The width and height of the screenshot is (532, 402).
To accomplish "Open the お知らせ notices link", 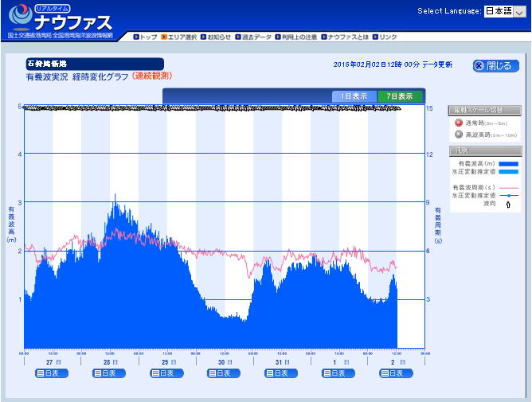I will click(x=216, y=37).
